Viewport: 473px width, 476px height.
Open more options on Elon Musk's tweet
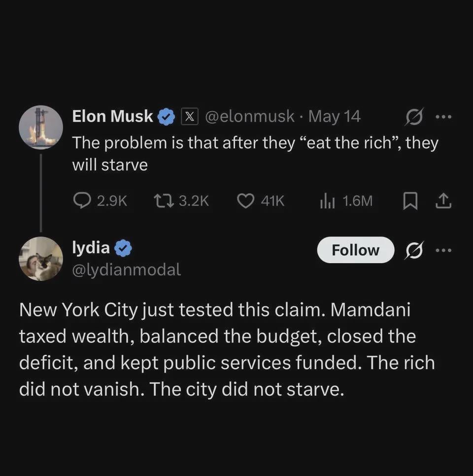coord(443,117)
